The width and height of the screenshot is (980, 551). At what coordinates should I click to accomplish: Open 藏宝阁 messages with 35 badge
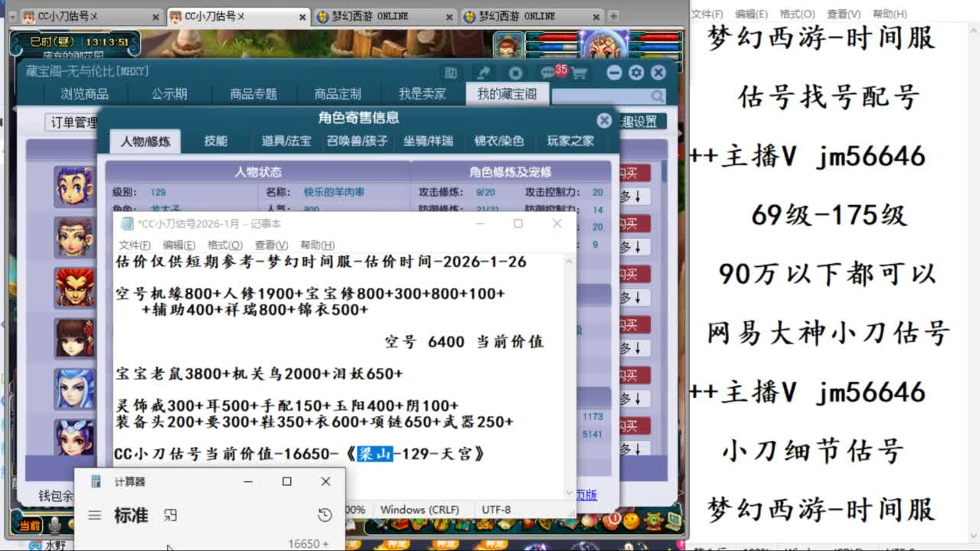coord(550,73)
